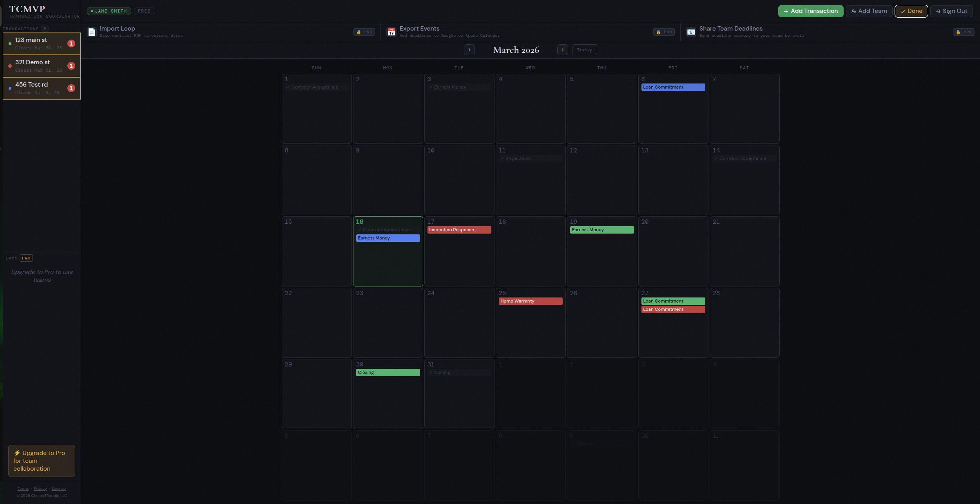Open the Privacy link in the footer
980x504 pixels.
coord(40,488)
